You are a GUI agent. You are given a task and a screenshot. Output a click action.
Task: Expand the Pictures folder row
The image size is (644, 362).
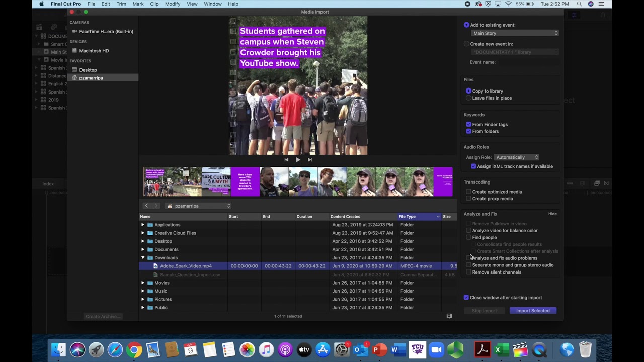(x=143, y=300)
